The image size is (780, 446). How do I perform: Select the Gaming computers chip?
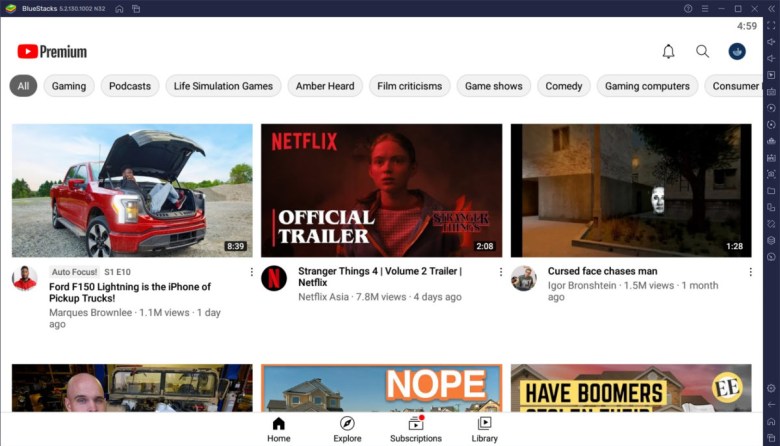click(647, 86)
